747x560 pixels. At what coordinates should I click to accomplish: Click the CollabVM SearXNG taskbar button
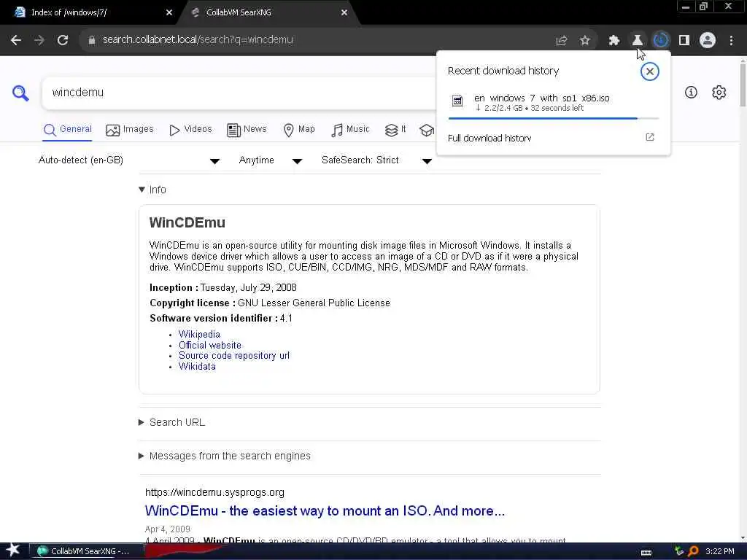tap(87, 551)
